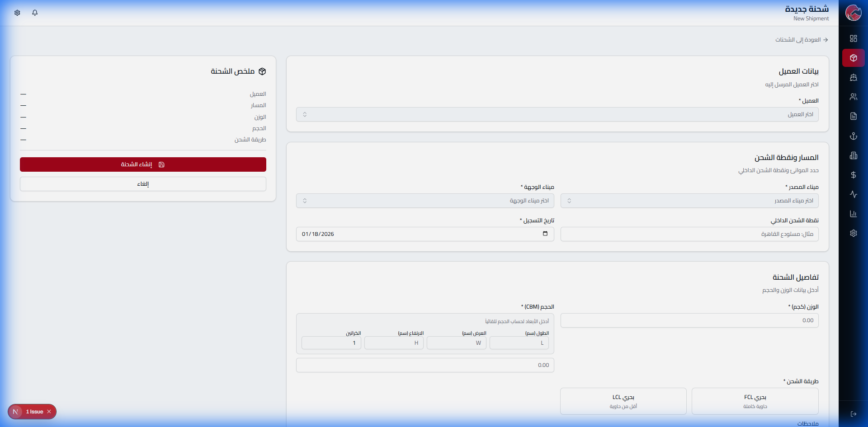Click the bar chart reports icon
The image size is (868, 427).
(853, 214)
